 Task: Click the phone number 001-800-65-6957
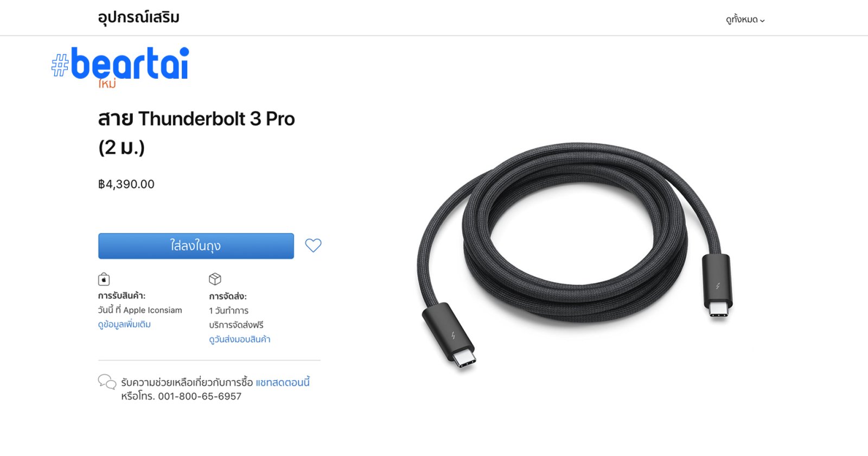pos(200,396)
